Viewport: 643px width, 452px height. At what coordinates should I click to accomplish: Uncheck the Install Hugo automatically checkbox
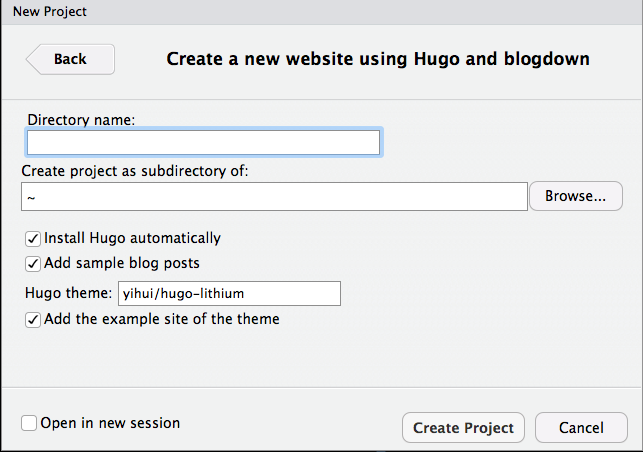click(x=33, y=239)
